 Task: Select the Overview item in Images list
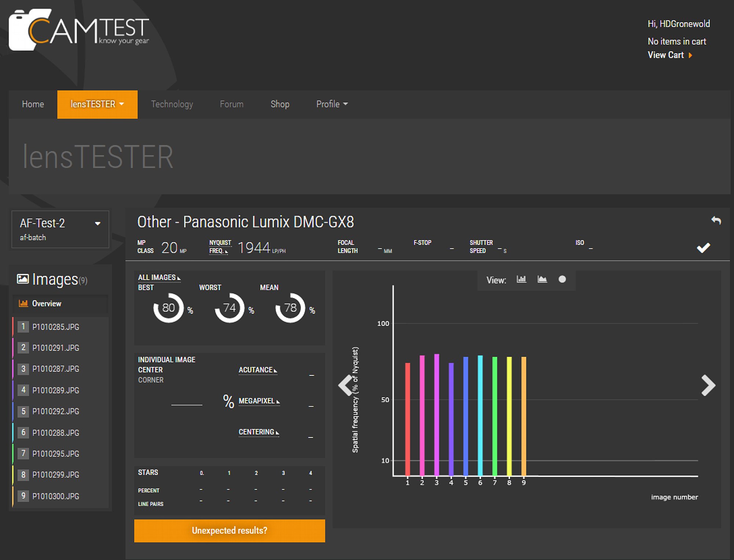(x=60, y=303)
